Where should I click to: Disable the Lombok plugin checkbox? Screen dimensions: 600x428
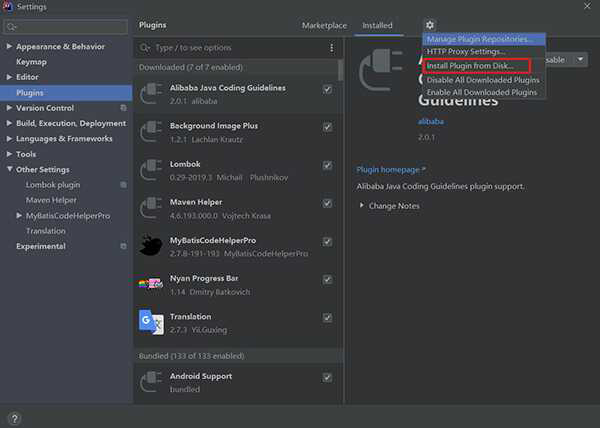[x=328, y=165]
